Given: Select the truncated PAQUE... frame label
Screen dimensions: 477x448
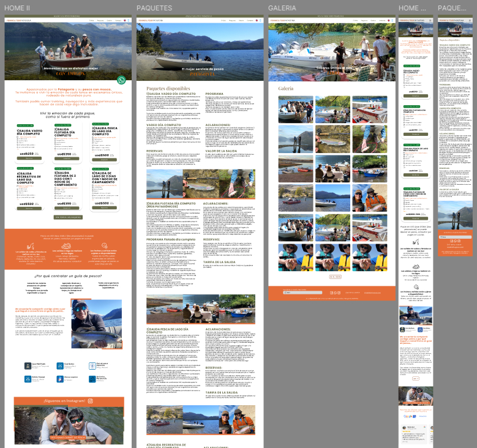Looking at the screenshot, I should (452, 8).
